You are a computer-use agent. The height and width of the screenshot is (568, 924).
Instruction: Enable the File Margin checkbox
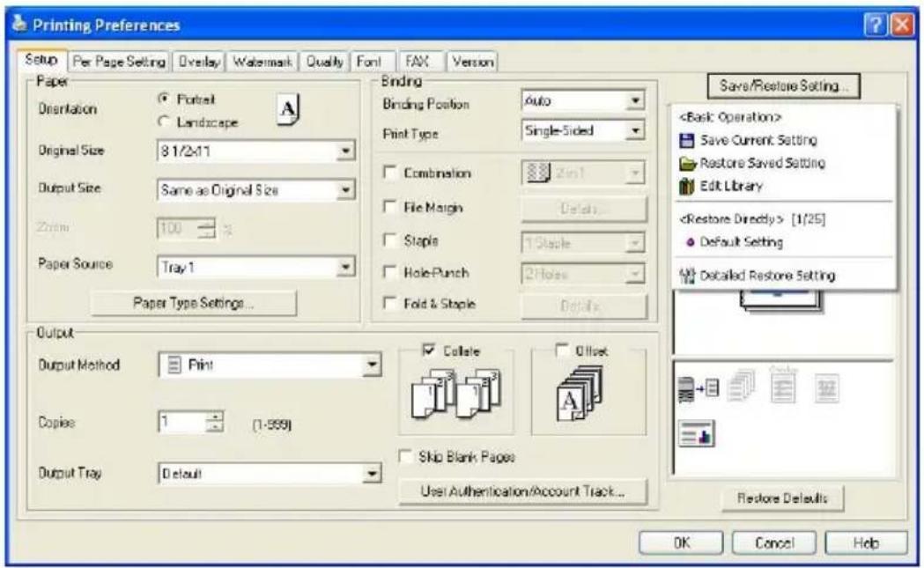point(389,206)
